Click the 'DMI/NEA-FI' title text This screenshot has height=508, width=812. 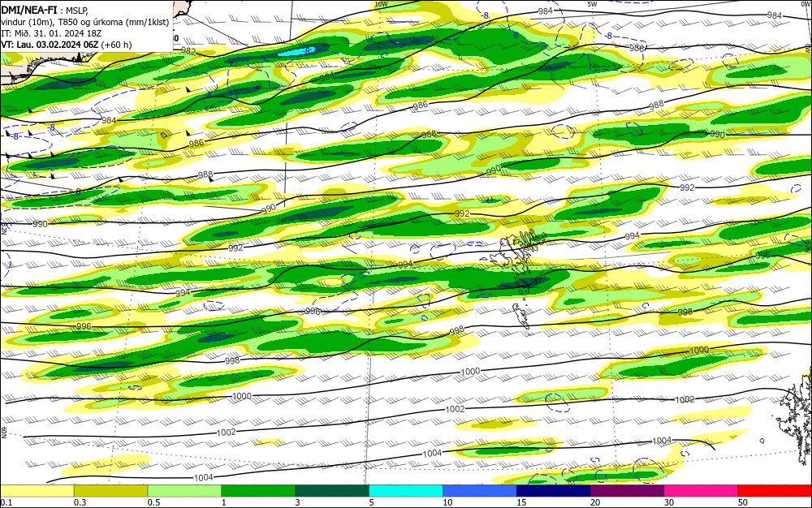click(29, 11)
